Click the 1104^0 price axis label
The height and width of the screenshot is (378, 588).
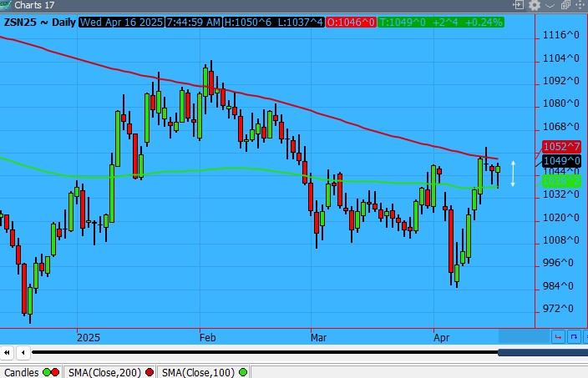[561, 58]
